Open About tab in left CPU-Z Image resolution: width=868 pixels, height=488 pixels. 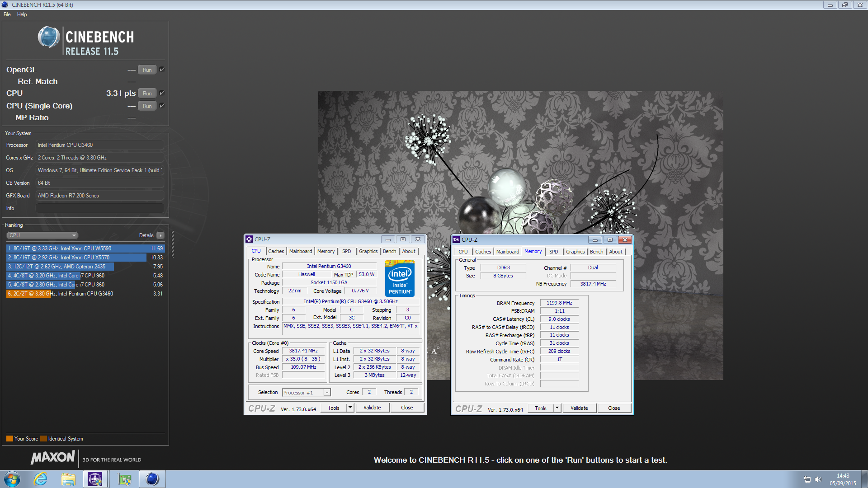tap(409, 251)
